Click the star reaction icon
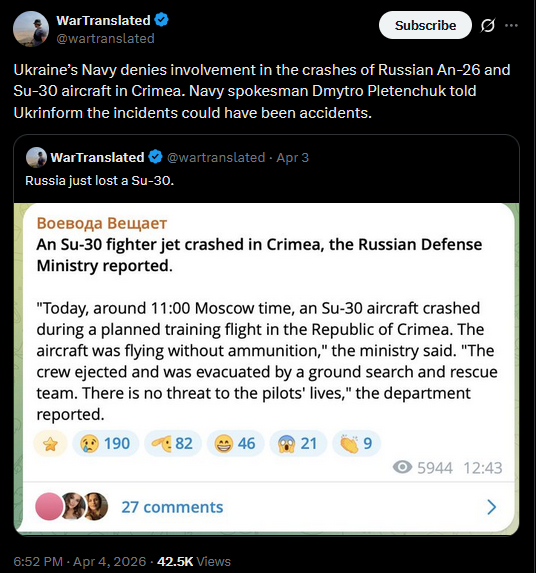536x573 pixels. point(50,444)
